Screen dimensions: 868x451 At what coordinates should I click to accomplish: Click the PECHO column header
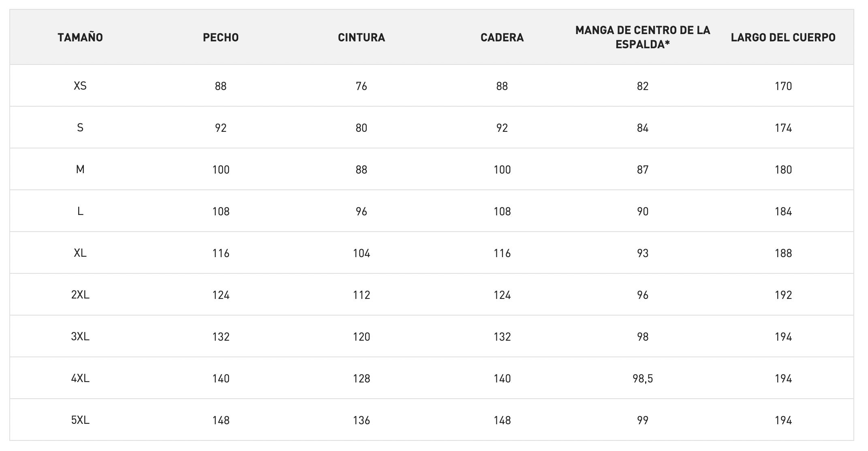pos(221,37)
